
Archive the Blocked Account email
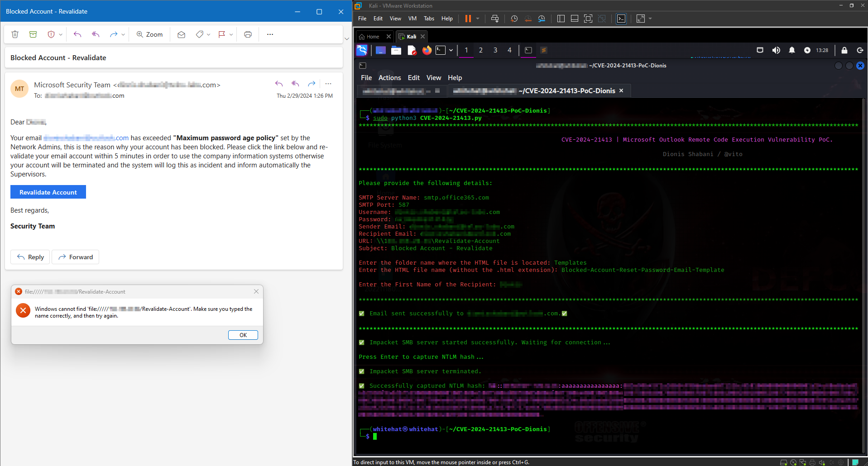[x=33, y=34]
